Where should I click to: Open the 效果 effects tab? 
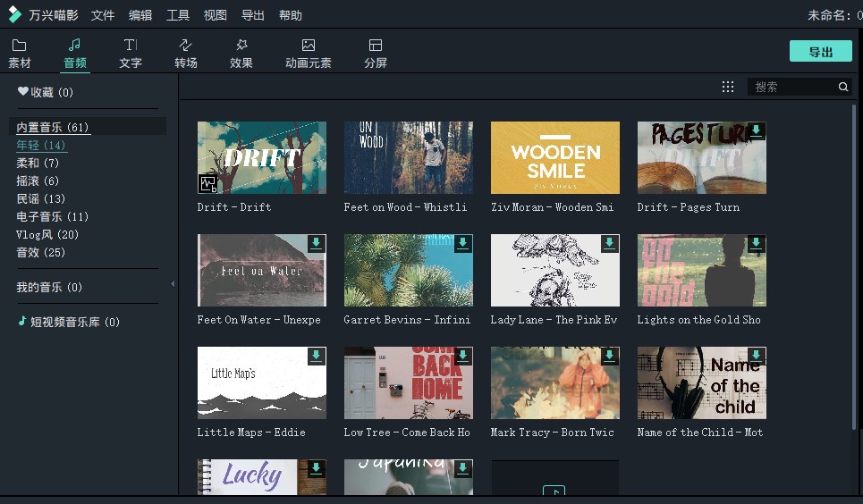(x=241, y=53)
